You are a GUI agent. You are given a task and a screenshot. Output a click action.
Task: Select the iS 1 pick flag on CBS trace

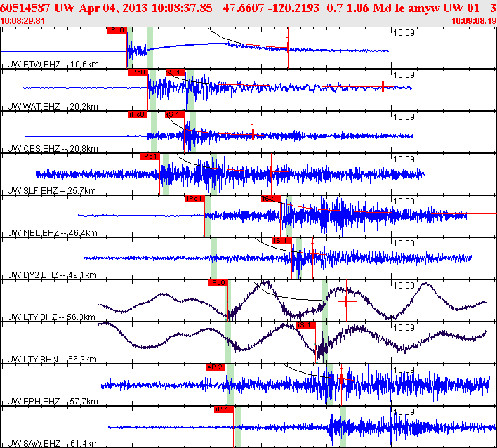(175, 114)
